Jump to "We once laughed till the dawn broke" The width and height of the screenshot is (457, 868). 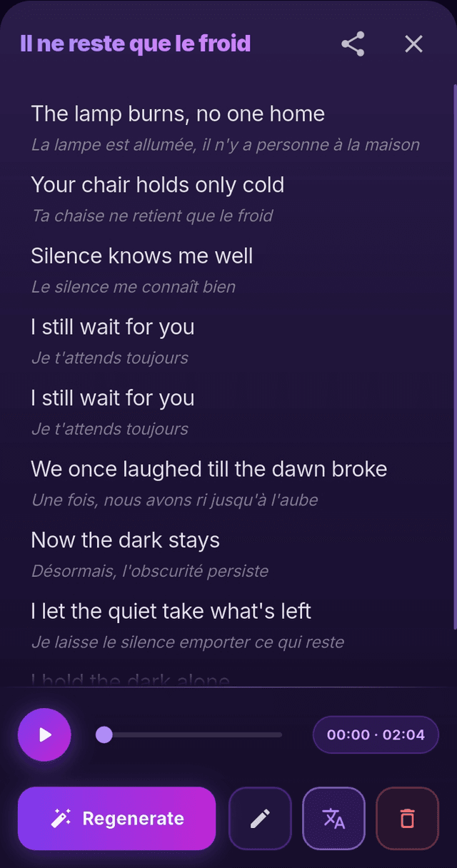tap(209, 469)
